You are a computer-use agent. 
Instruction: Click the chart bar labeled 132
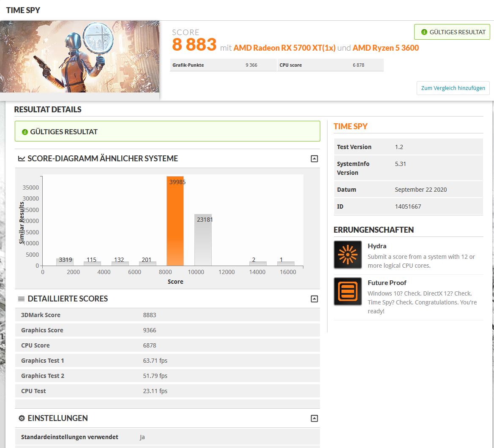(x=120, y=263)
